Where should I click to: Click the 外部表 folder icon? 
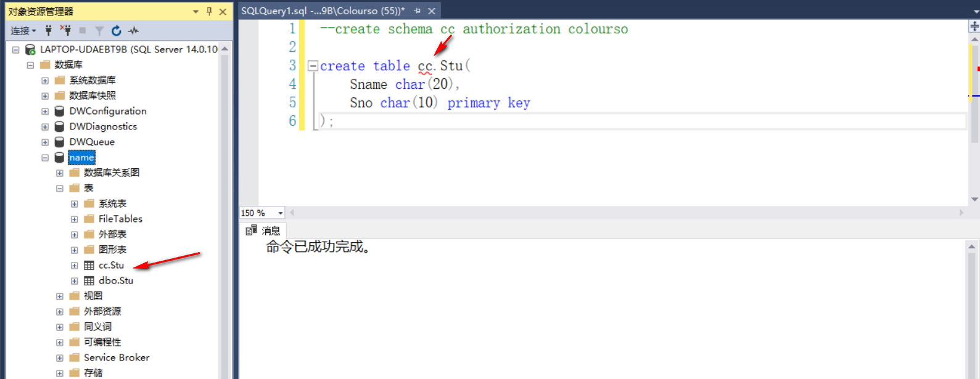coord(89,234)
